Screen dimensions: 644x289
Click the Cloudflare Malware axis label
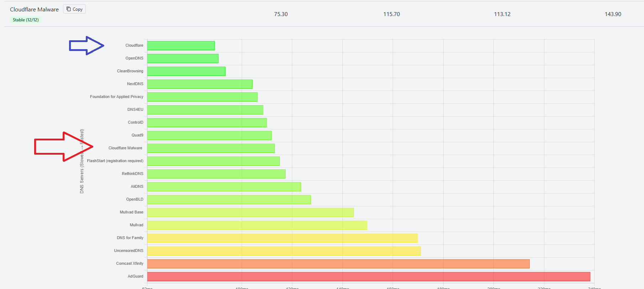click(125, 148)
